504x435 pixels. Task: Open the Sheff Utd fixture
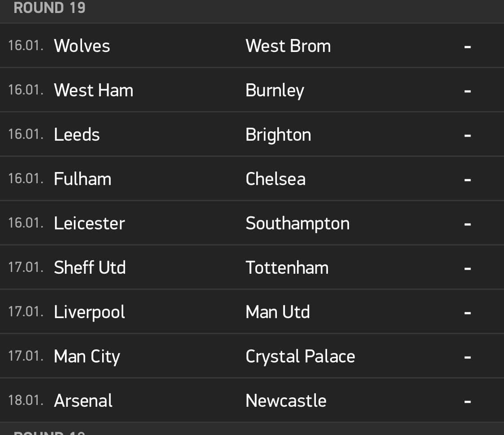(x=252, y=267)
